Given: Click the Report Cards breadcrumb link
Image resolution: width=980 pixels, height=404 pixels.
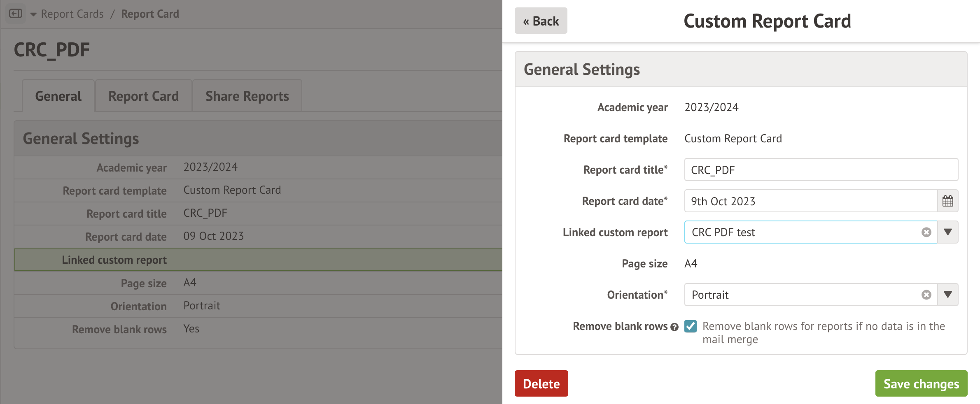Looking at the screenshot, I should (72, 14).
